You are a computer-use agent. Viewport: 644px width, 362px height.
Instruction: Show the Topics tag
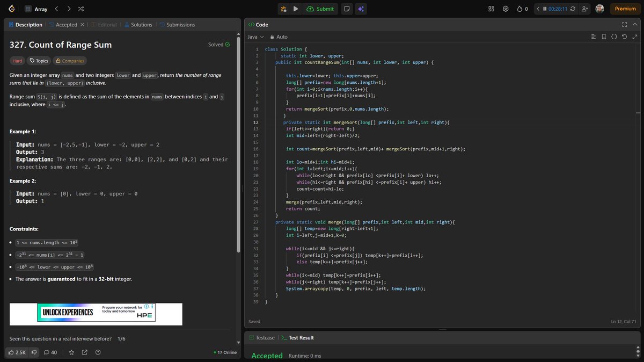(x=39, y=61)
